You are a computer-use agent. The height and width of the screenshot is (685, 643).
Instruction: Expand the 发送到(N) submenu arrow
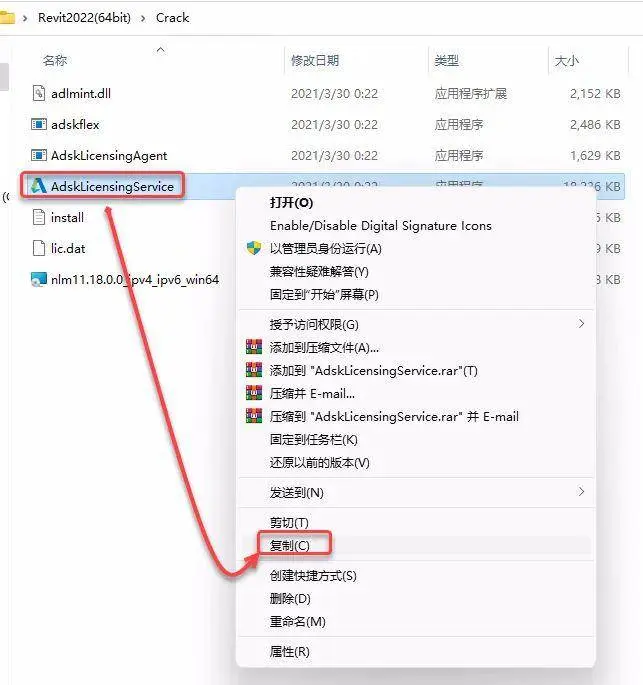coord(581,492)
